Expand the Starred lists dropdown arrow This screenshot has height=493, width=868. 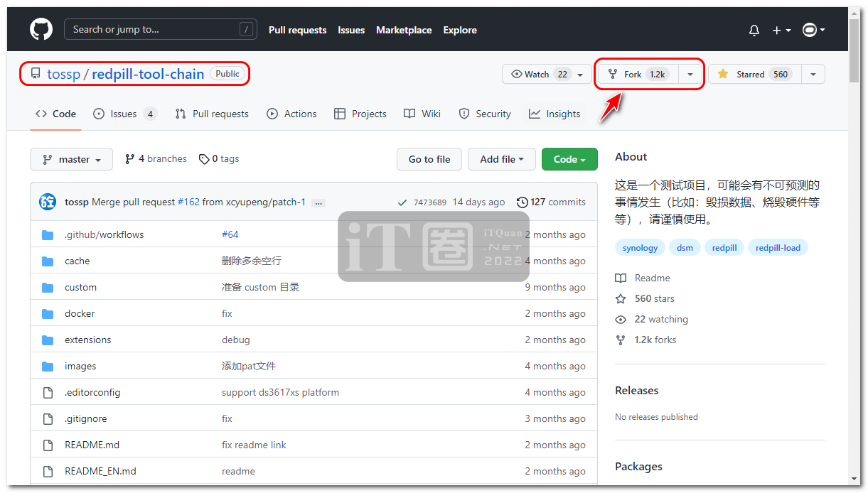pos(813,74)
